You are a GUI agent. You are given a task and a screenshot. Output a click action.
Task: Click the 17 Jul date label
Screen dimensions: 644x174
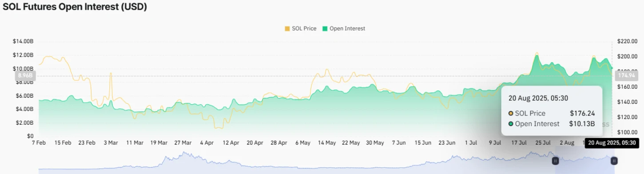[519, 143]
